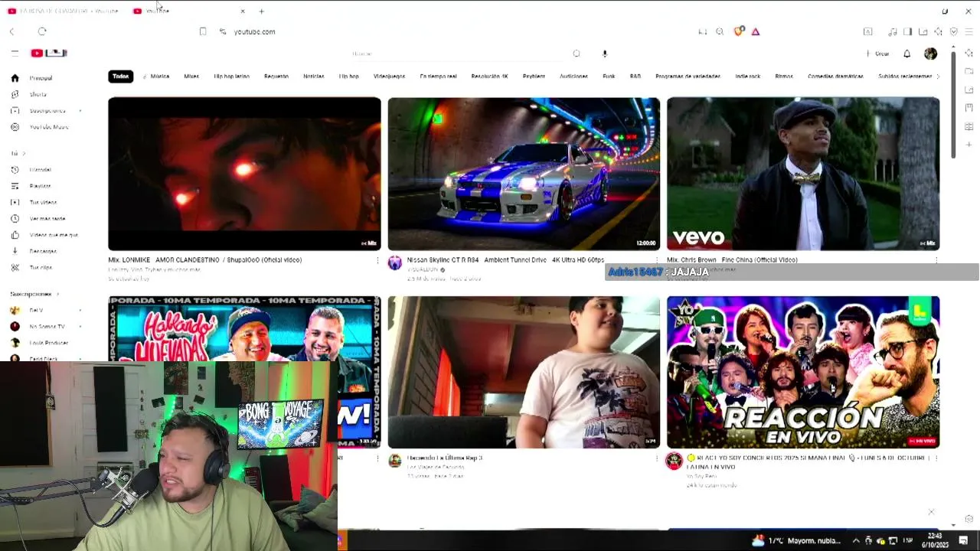Image resolution: width=980 pixels, height=551 pixels.
Task: Select the En tiempo real chip
Action: pos(438,77)
